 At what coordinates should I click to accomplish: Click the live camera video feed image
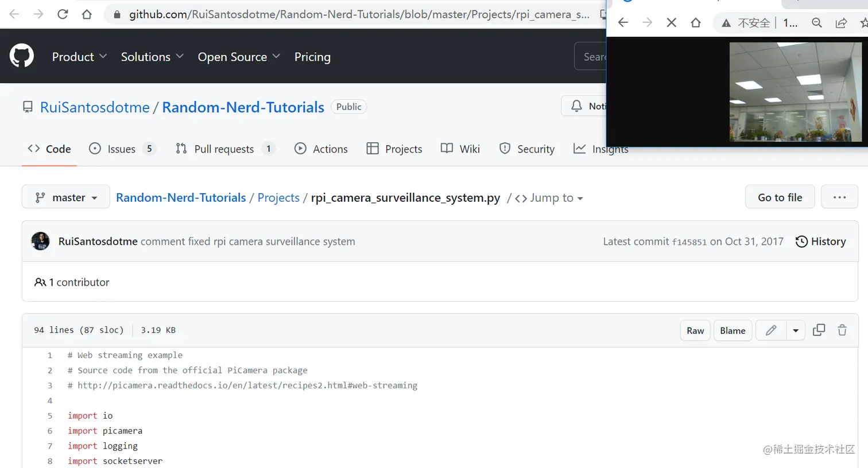point(795,92)
